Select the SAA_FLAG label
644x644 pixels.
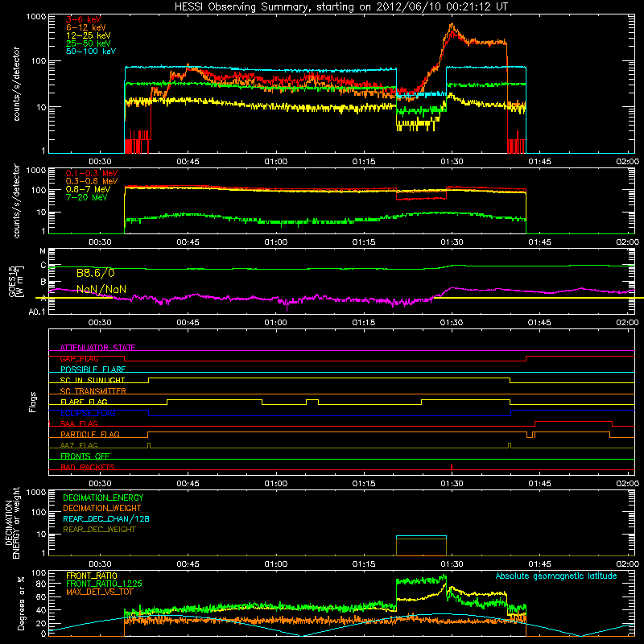pyautogui.click(x=79, y=423)
